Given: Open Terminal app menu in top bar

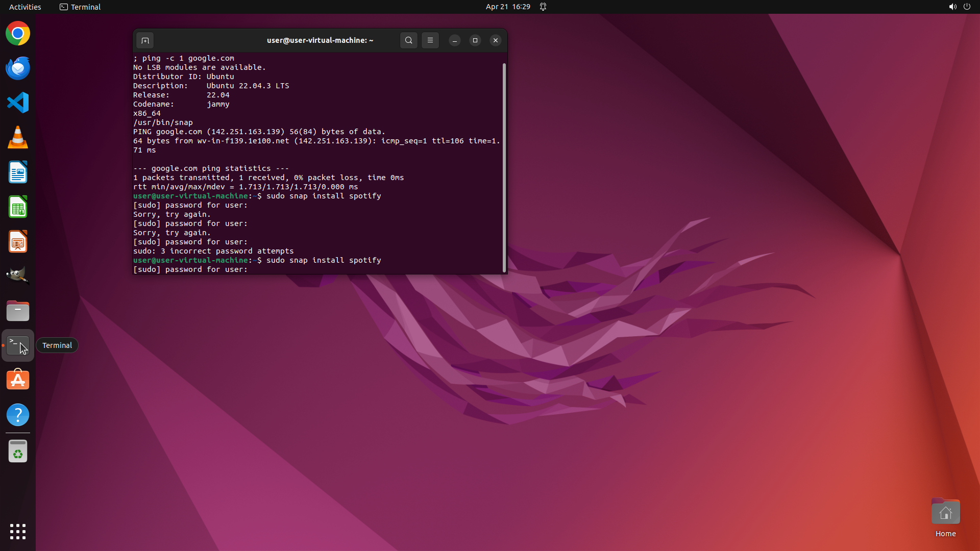Looking at the screenshot, I should click(x=80, y=7).
